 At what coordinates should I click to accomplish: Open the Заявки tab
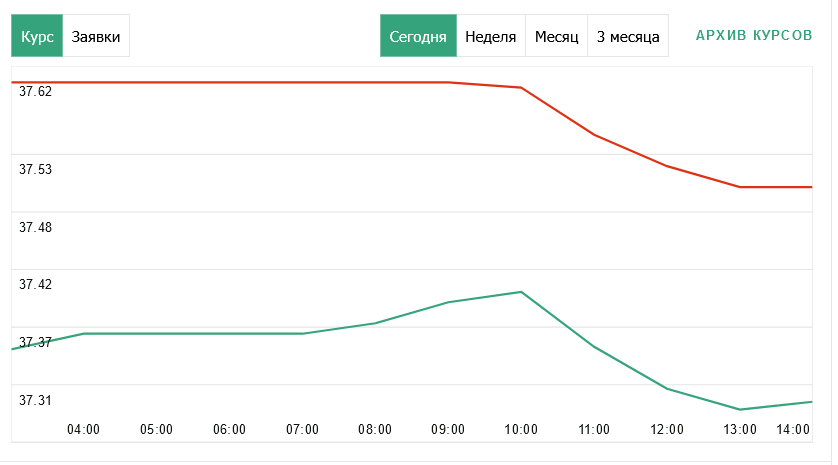[96, 37]
